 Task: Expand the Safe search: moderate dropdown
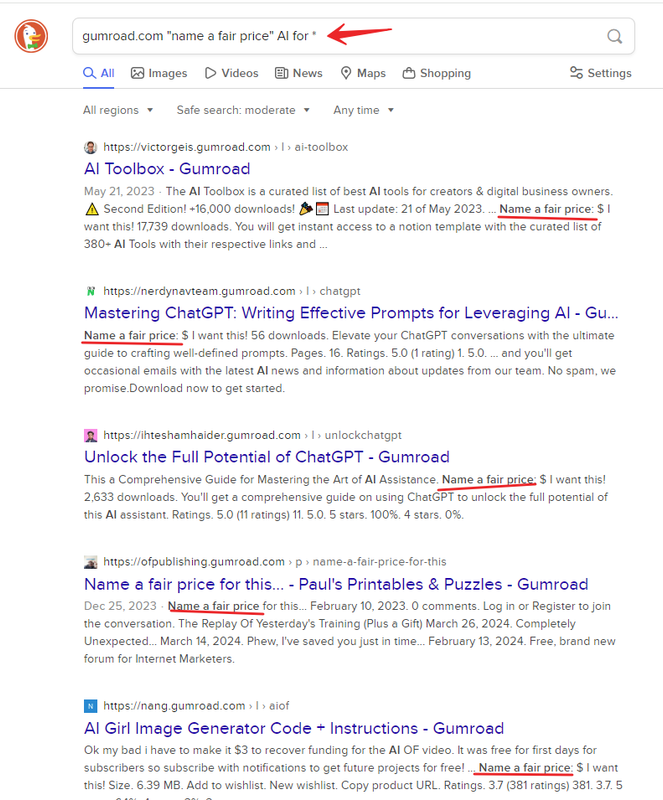(x=243, y=110)
